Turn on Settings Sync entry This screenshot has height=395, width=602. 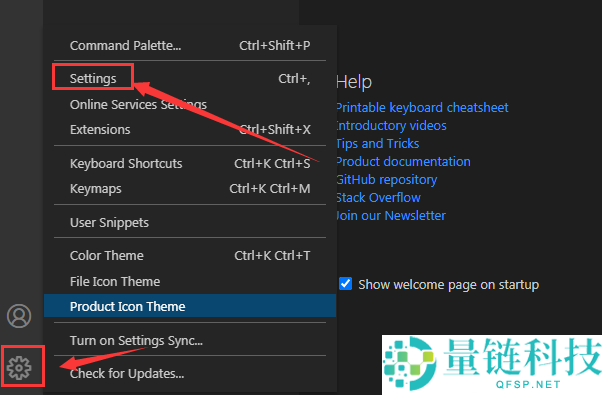click(x=190, y=340)
